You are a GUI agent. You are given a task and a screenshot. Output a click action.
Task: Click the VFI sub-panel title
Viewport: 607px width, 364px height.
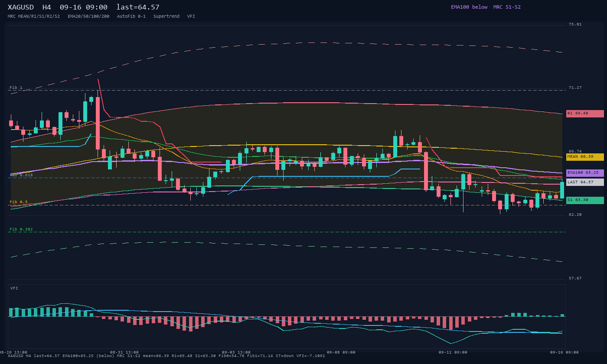point(14,288)
